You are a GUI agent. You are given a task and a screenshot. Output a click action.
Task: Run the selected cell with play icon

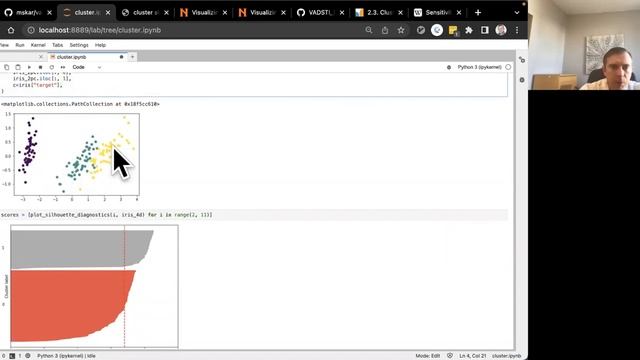[x=29, y=67]
